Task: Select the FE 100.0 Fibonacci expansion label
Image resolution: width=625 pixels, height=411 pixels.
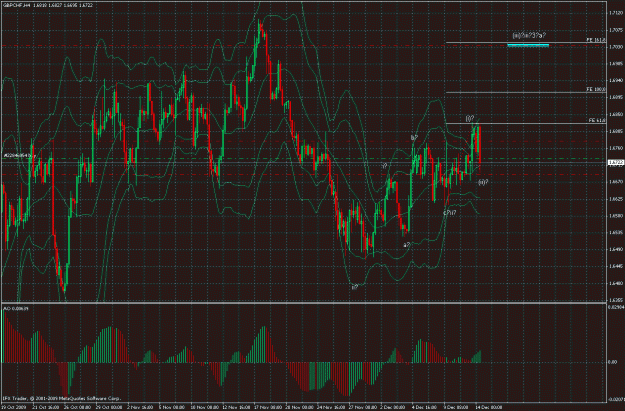Action: click(596, 90)
